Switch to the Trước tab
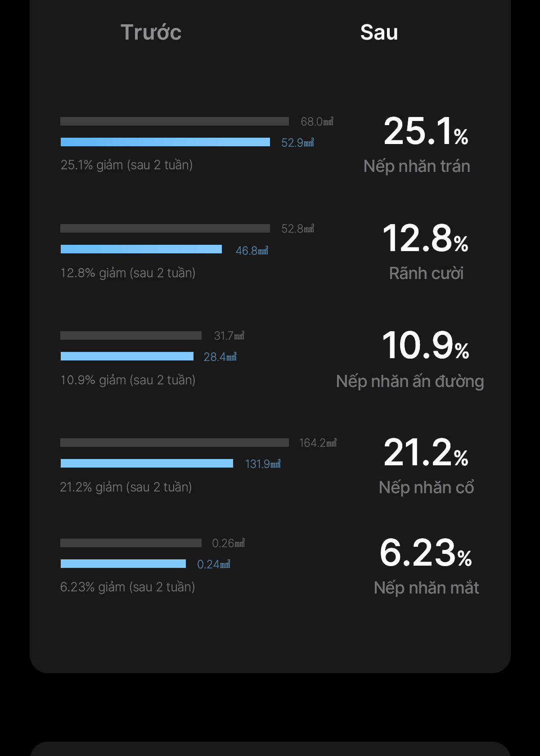 151,32
